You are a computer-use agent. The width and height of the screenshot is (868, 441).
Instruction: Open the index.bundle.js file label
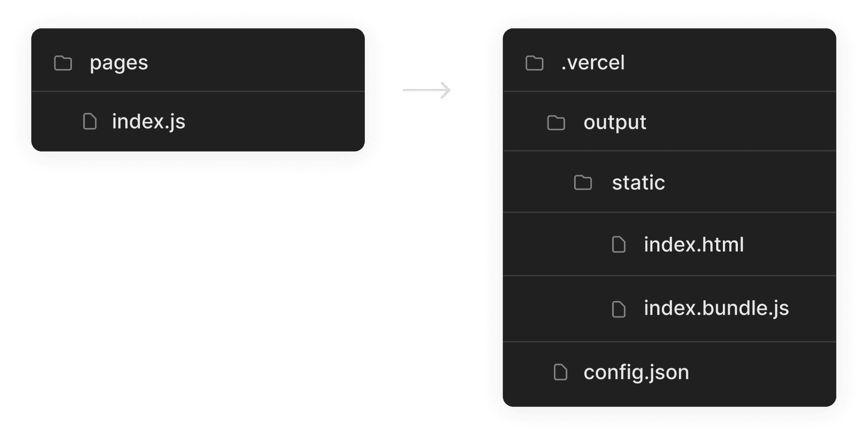coord(716,308)
